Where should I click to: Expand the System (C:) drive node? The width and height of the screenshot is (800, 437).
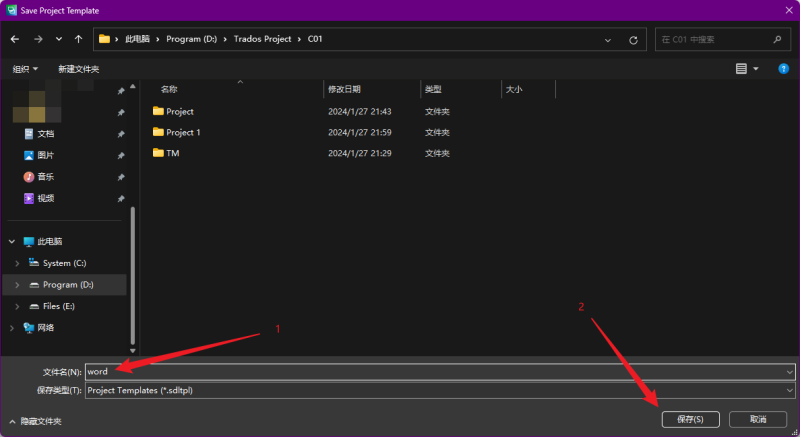[x=16, y=263]
